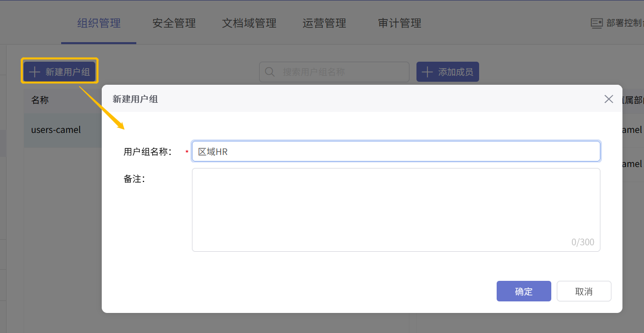This screenshot has height=333, width=644.
Task: Click the search field for user group name
Action: (334, 72)
